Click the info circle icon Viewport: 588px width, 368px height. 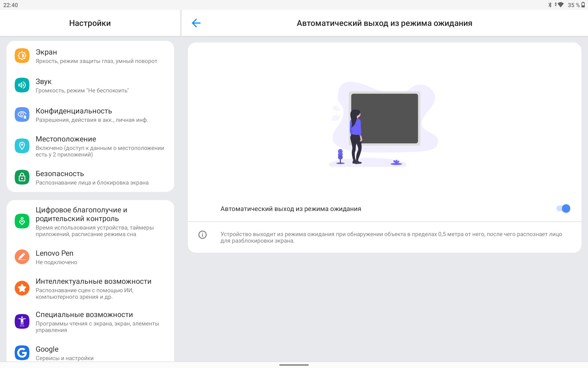pyautogui.click(x=203, y=235)
